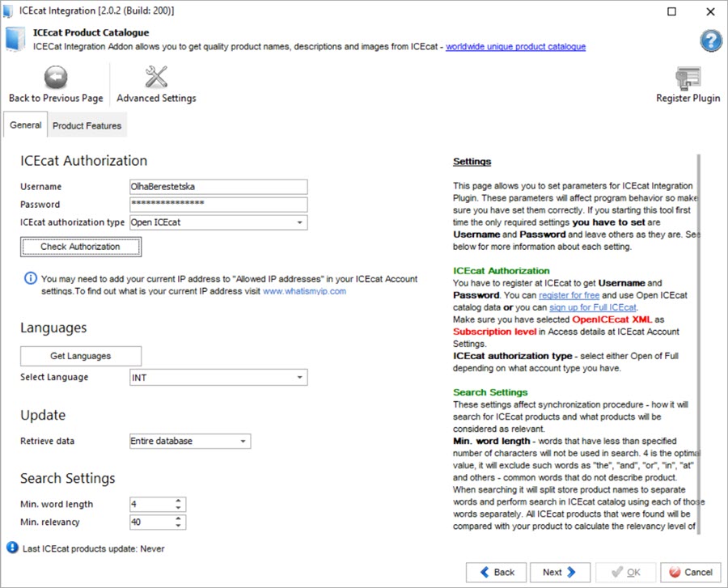
Task: Click the Password input field
Action: [218, 204]
